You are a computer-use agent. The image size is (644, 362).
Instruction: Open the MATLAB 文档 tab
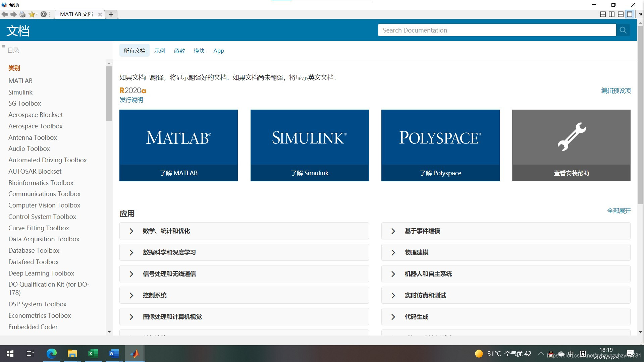click(76, 14)
